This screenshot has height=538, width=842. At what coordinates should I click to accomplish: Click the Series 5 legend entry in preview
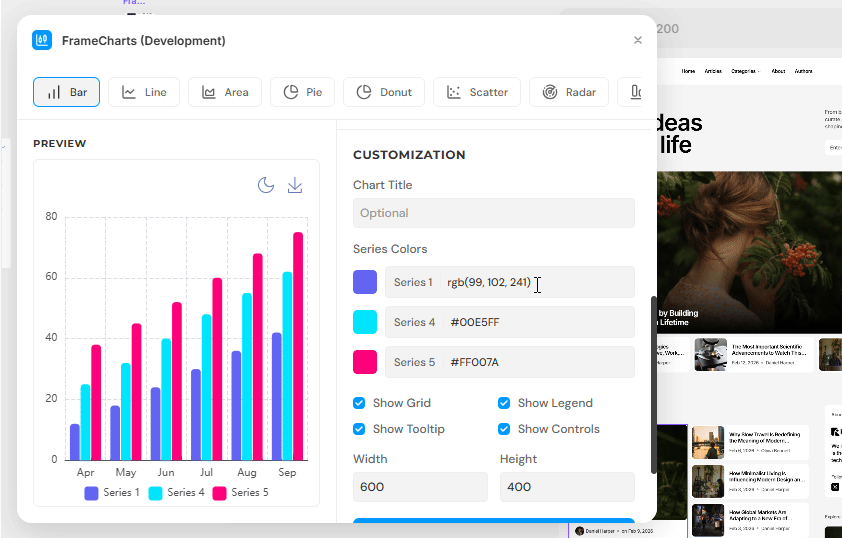tap(241, 493)
